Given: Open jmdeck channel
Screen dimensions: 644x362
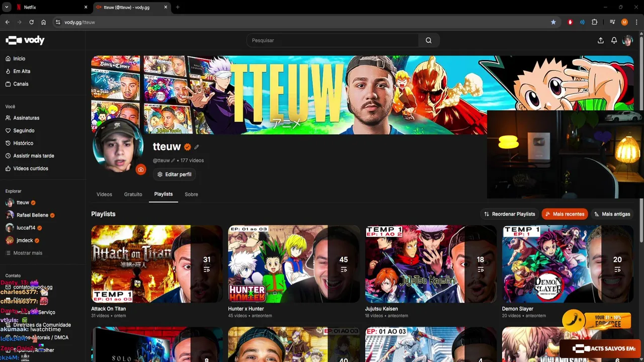Looking at the screenshot, I should coord(25,240).
